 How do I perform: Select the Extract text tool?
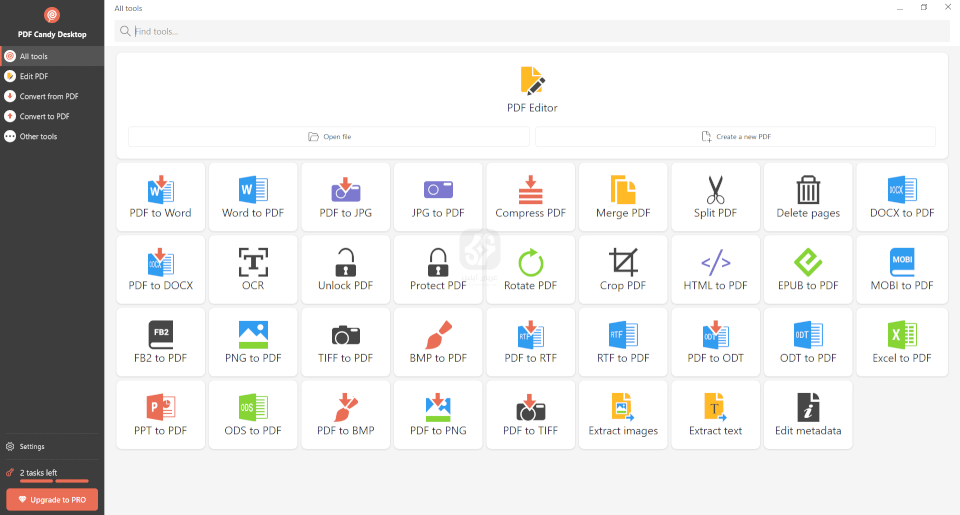coord(715,415)
